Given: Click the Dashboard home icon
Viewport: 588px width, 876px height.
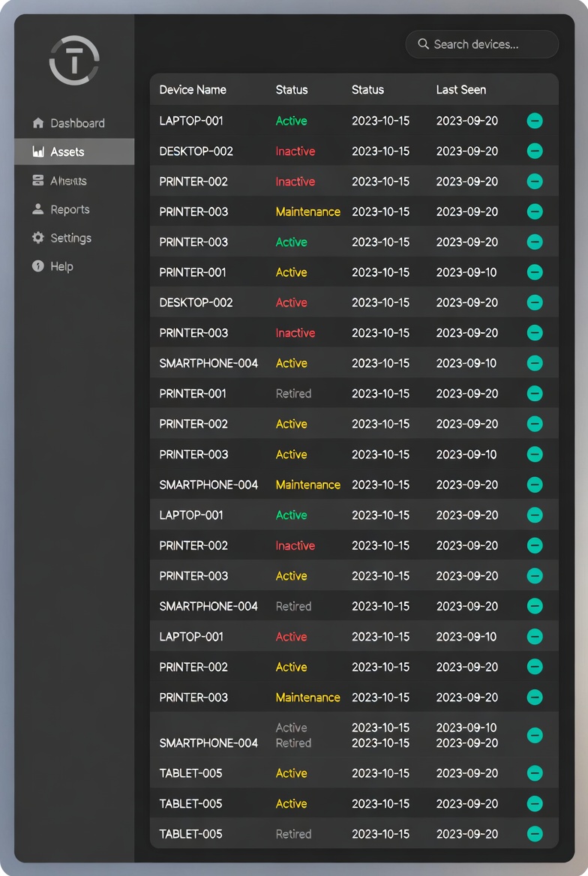Looking at the screenshot, I should pyautogui.click(x=38, y=123).
